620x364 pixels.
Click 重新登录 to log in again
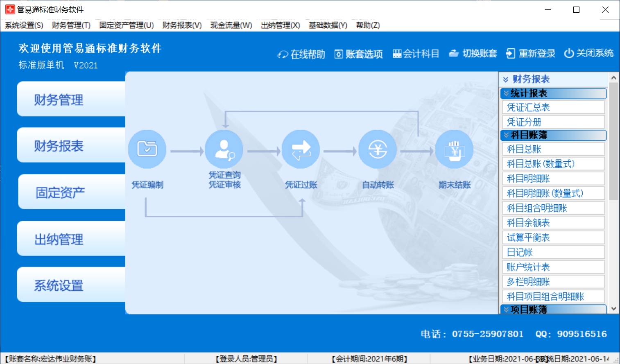click(531, 54)
